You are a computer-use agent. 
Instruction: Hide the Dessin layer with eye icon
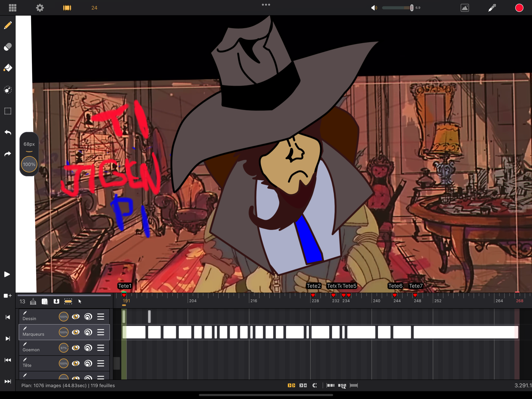click(76, 316)
